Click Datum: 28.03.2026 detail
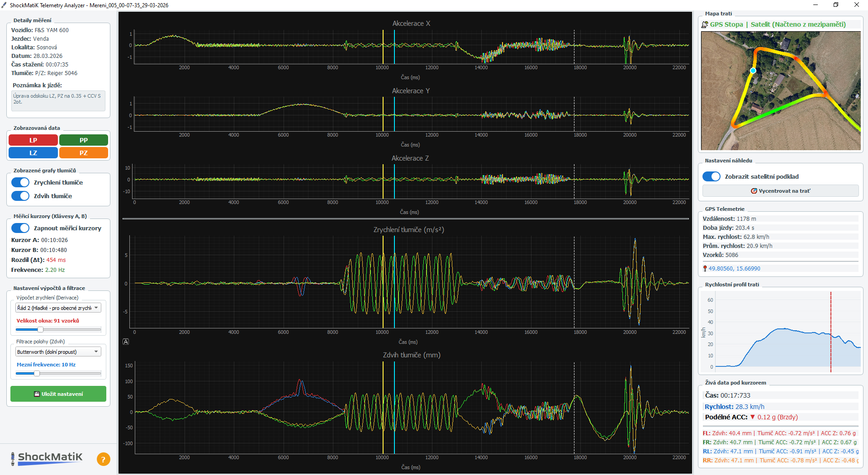868x475 pixels. [37, 56]
